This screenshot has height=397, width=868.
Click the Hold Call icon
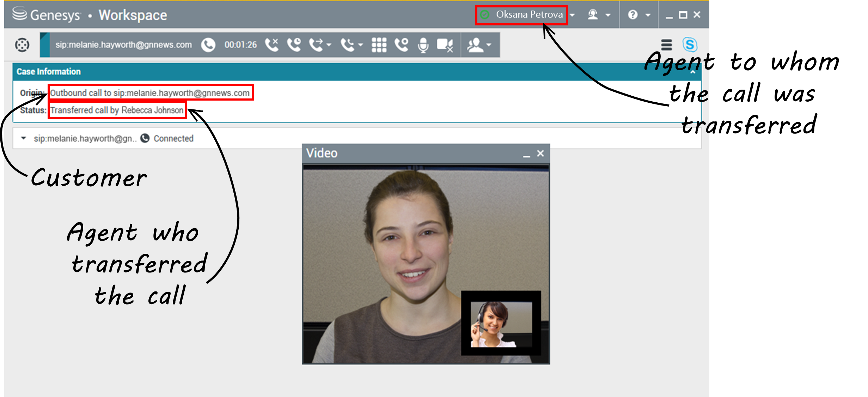(294, 45)
